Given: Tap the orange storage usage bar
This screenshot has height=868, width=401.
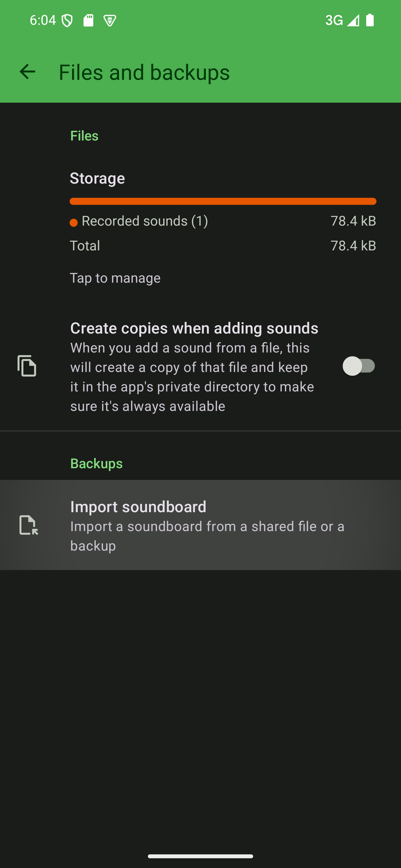Looking at the screenshot, I should point(222,201).
